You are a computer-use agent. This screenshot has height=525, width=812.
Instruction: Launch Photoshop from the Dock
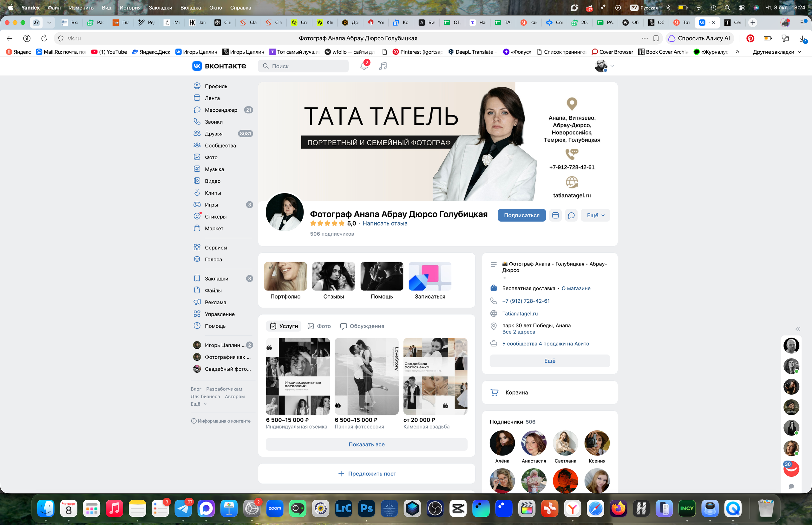point(366,508)
